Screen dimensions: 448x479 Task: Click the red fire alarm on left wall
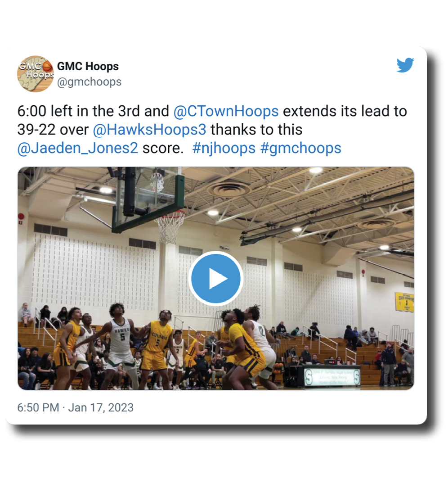pos(21,217)
